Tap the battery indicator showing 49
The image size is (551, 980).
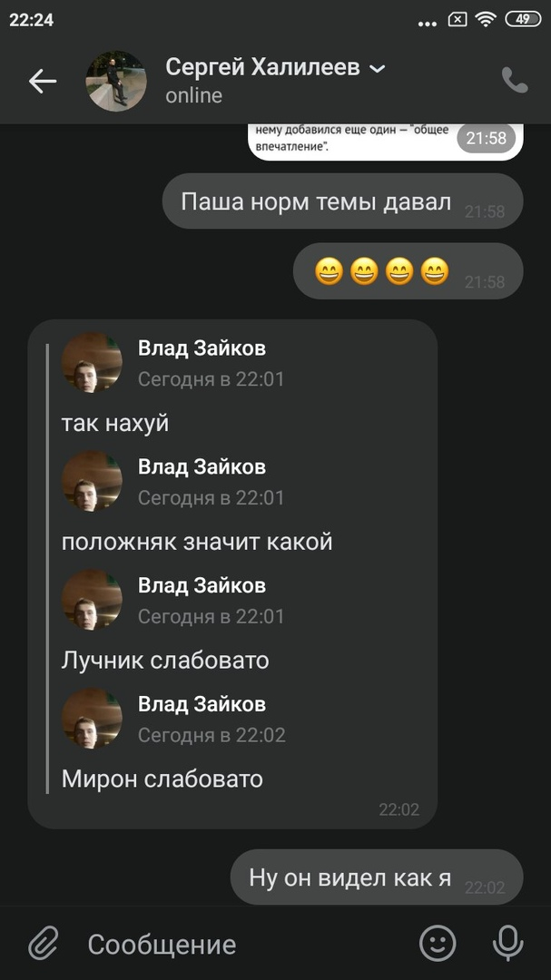(523, 19)
